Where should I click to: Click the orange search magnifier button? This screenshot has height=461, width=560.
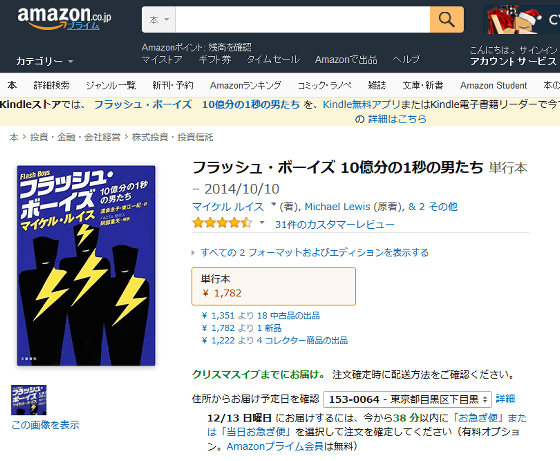tap(447, 19)
